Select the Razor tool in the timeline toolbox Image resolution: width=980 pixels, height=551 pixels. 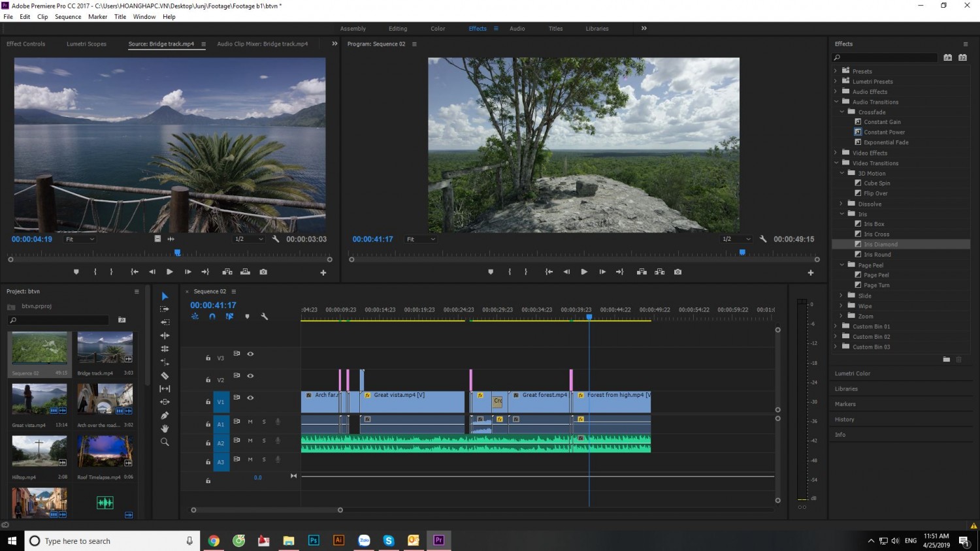(165, 375)
